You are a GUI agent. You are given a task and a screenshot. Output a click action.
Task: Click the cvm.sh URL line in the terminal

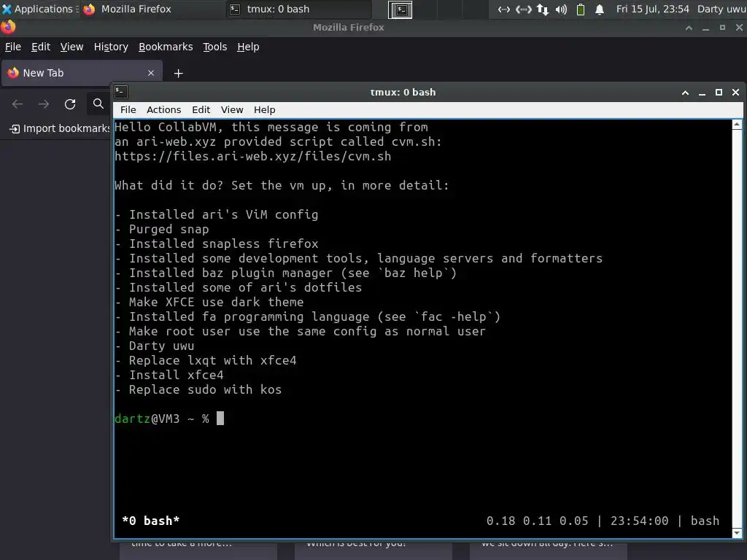pos(252,156)
